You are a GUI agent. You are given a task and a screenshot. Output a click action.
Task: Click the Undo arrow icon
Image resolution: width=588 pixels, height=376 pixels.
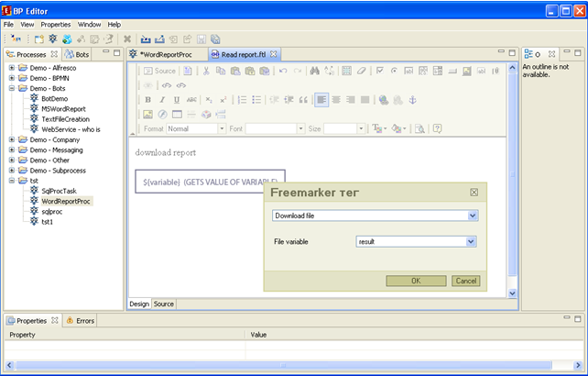tap(283, 71)
